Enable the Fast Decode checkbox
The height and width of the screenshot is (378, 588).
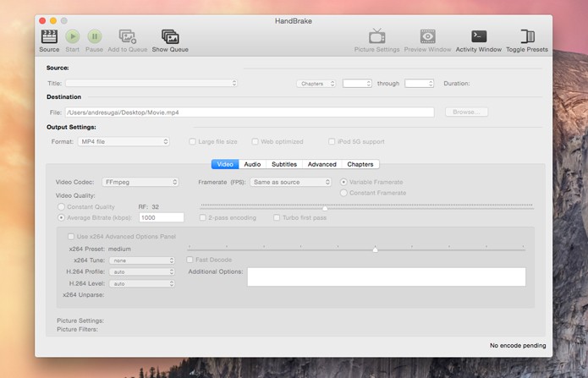pos(190,260)
